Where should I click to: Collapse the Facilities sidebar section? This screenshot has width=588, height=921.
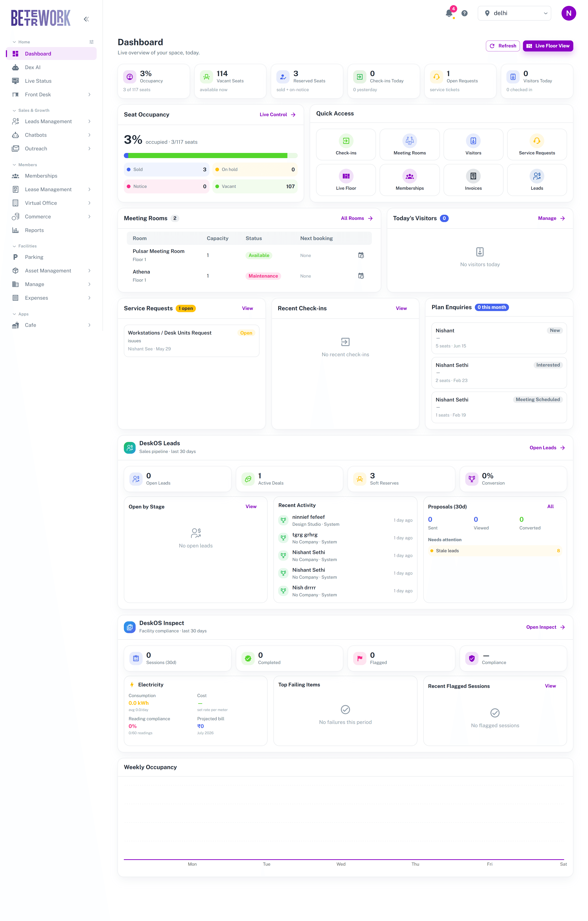tap(24, 246)
